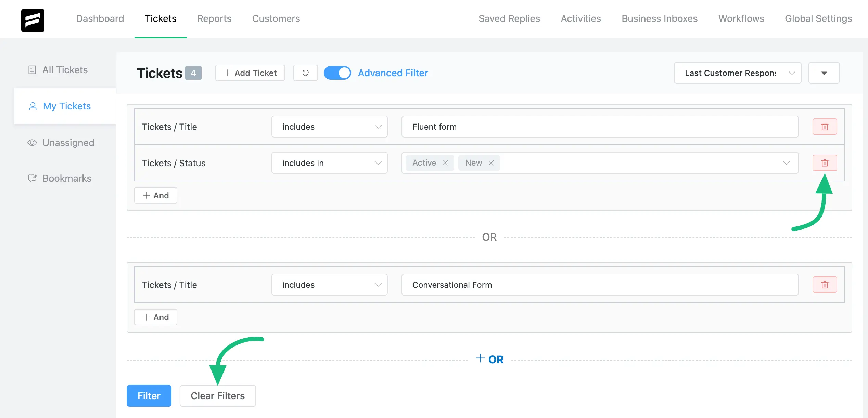Apply filters with the Filter button
The image size is (868, 418).
pos(149,396)
